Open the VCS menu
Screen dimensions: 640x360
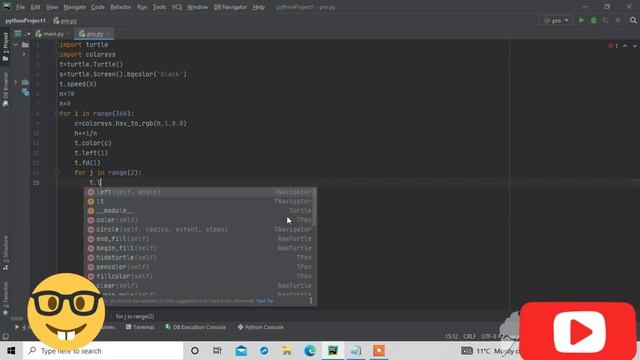pyautogui.click(x=176, y=7)
